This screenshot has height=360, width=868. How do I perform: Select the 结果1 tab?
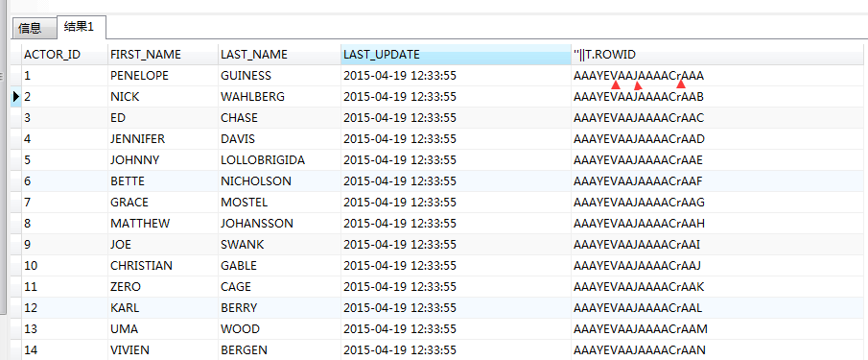click(x=82, y=27)
